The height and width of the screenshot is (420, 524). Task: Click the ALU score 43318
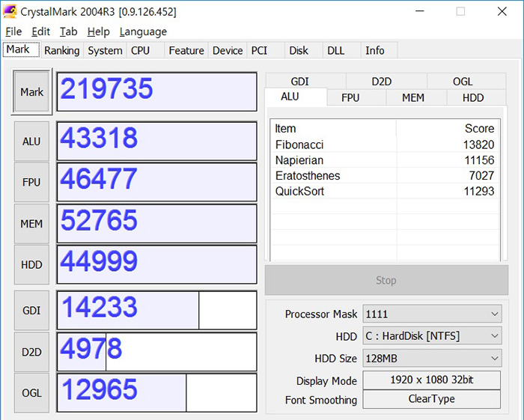coord(156,141)
